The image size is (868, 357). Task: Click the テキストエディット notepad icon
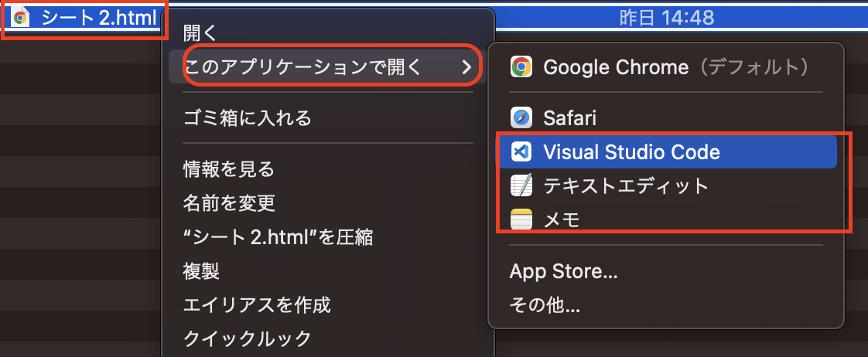coord(521,185)
